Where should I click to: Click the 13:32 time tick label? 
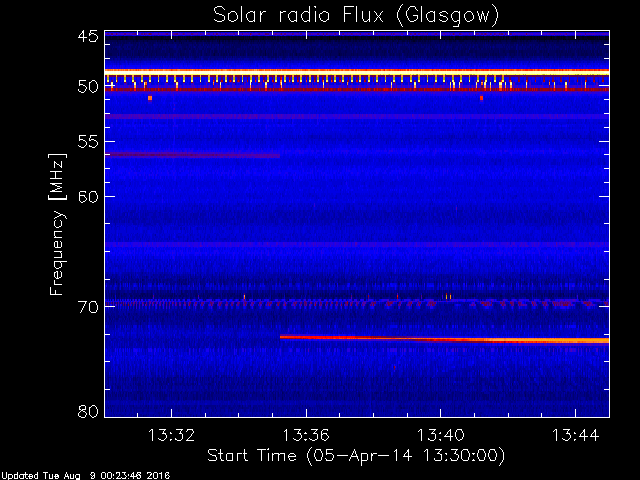coord(171,435)
